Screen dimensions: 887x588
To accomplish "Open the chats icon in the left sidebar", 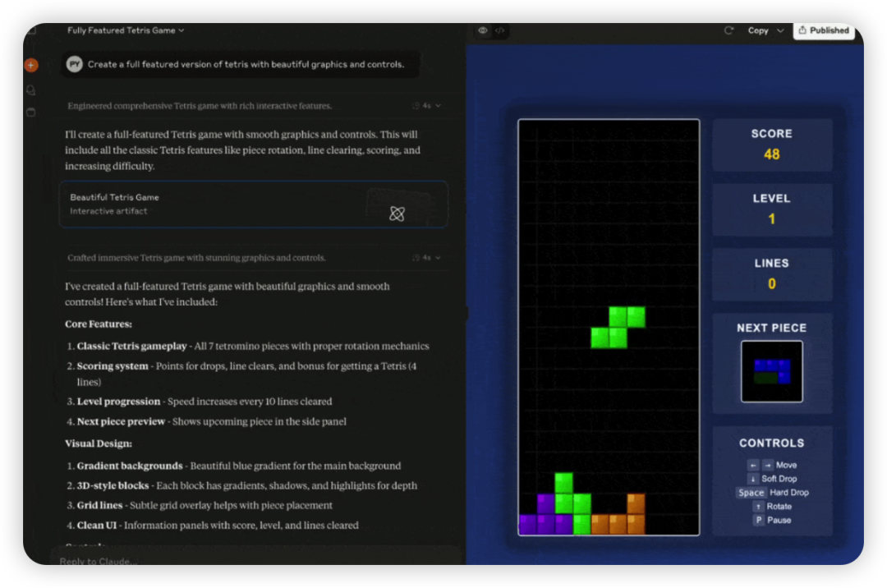I will pyautogui.click(x=31, y=90).
